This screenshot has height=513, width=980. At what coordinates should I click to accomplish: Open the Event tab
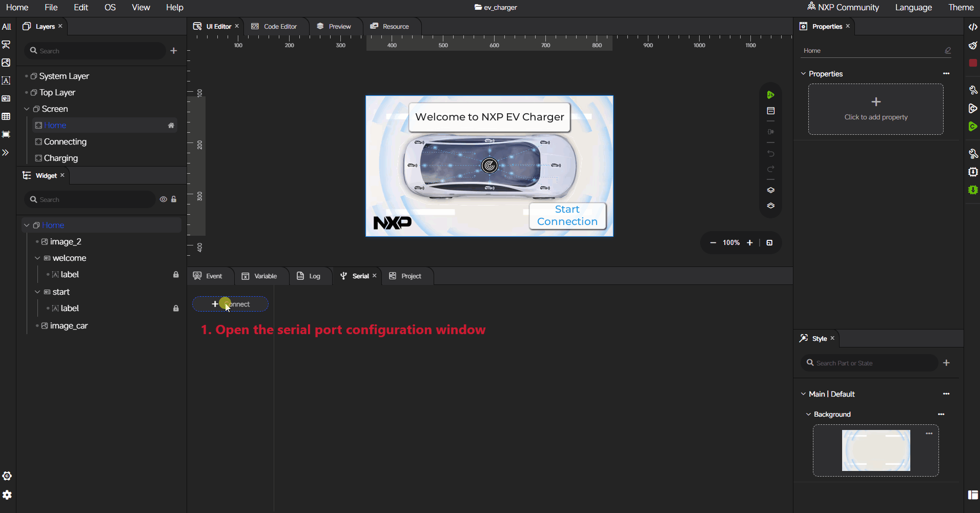click(208, 276)
